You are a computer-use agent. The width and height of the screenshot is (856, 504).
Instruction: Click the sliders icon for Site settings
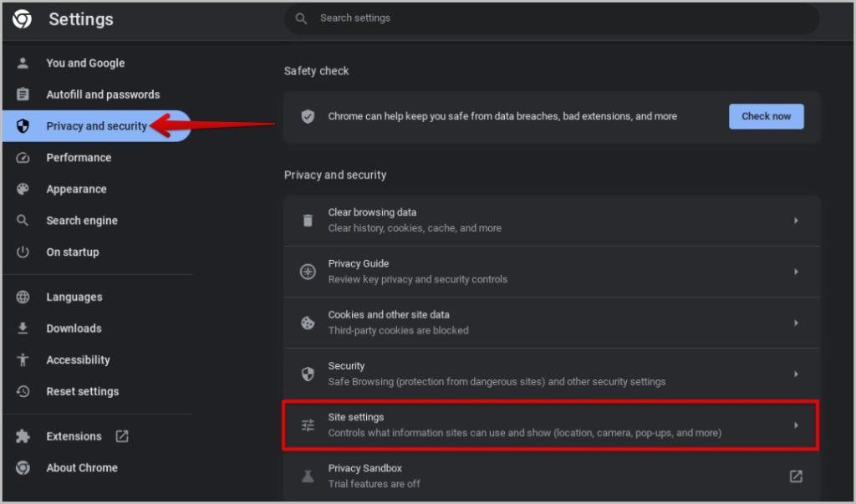(x=308, y=425)
